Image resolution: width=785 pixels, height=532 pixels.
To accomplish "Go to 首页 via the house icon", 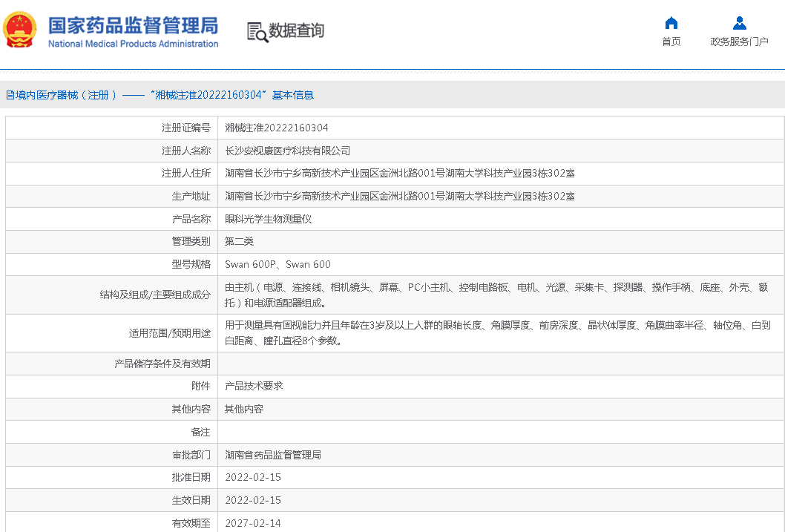I will pyautogui.click(x=671, y=23).
